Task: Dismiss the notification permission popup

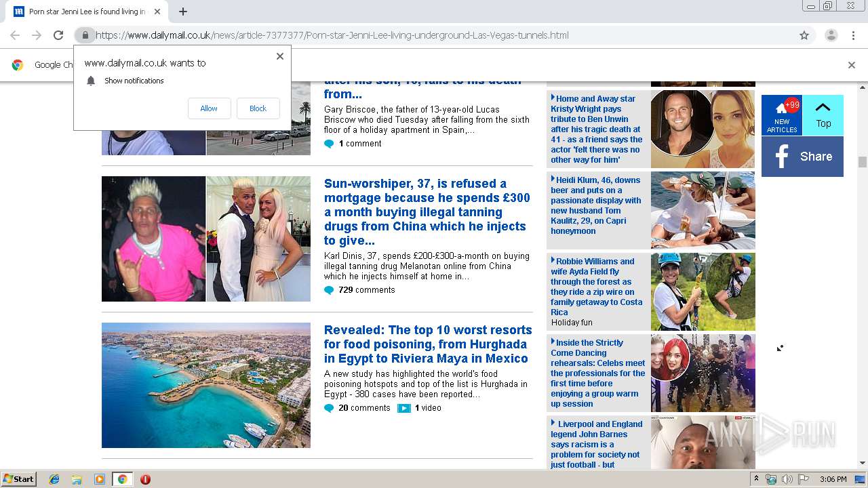Action: (280, 56)
